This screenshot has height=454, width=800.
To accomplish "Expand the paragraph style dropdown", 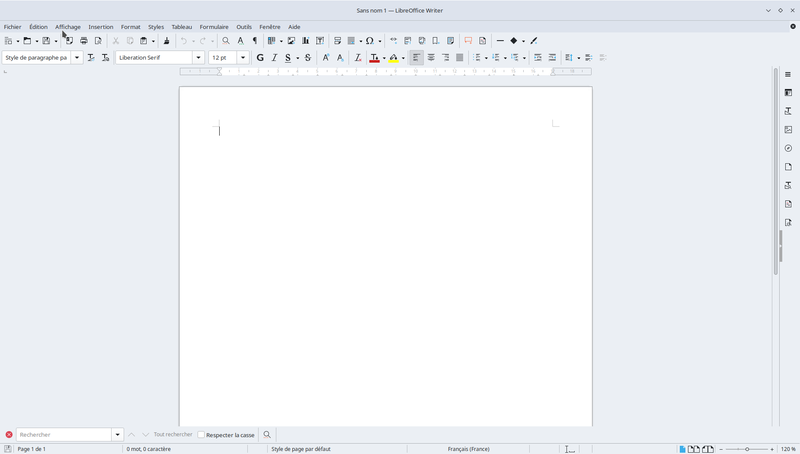I will [x=77, y=58].
